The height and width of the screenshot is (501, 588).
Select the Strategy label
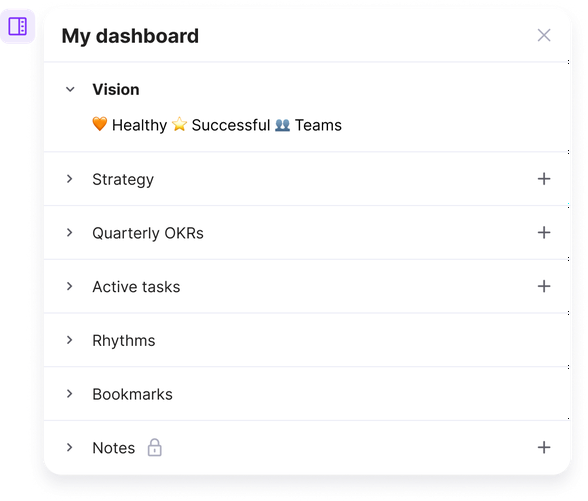pos(123,180)
